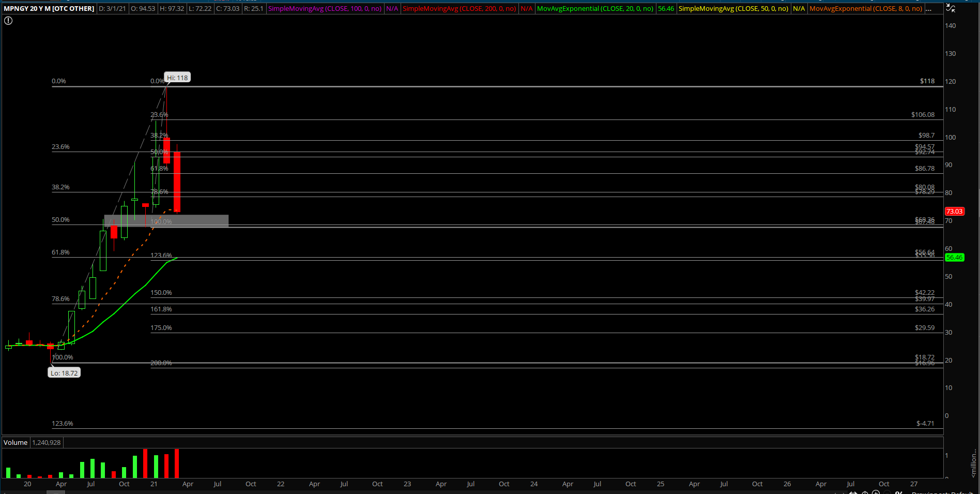Click the 56.46 EMA value in header
Screen dimensions: 980x494
point(666,9)
